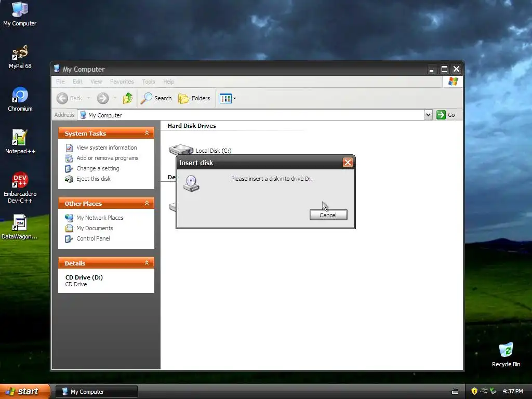Open the Favorites menu

[122, 82]
